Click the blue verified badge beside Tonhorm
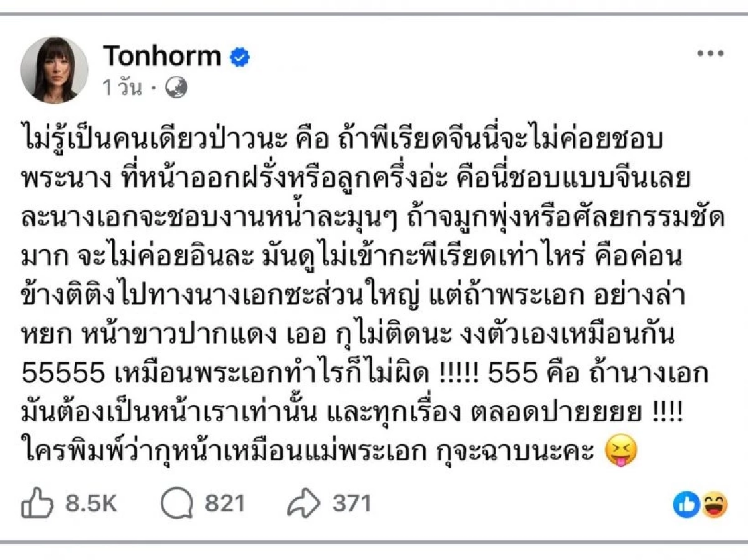Screen dimensions: 748x560 click(x=238, y=56)
